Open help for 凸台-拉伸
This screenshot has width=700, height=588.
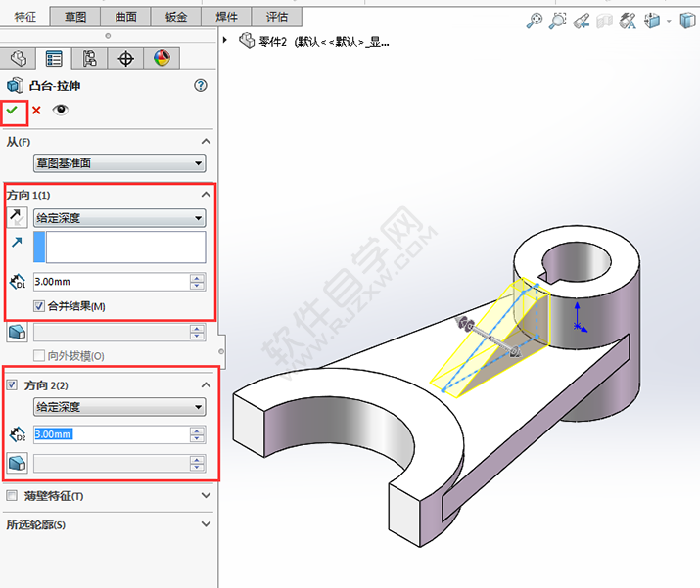(201, 86)
